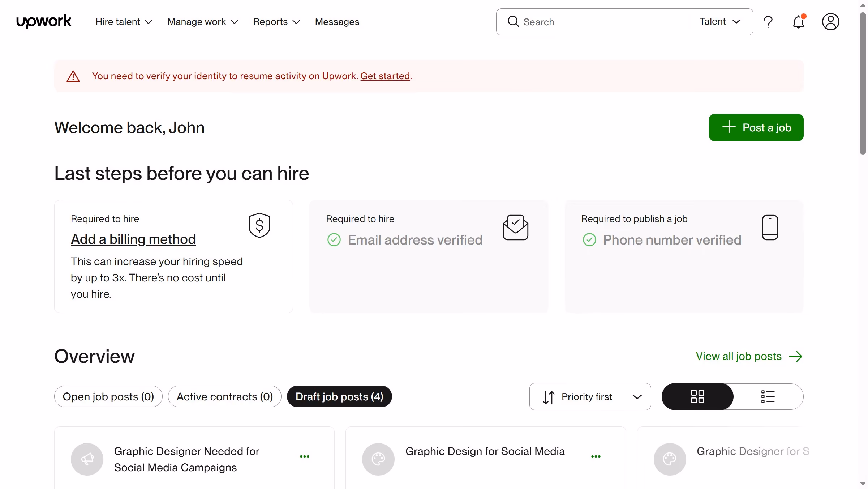Open Graphic Designer for S draft title
868x489 pixels.
(x=753, y=451)
